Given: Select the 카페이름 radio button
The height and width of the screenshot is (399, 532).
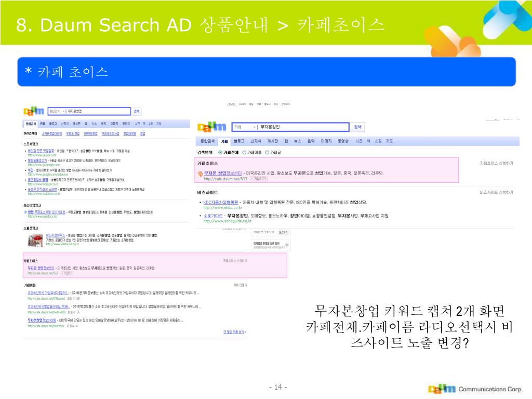Looking at the screenshot, I should (x=244, y=153).
